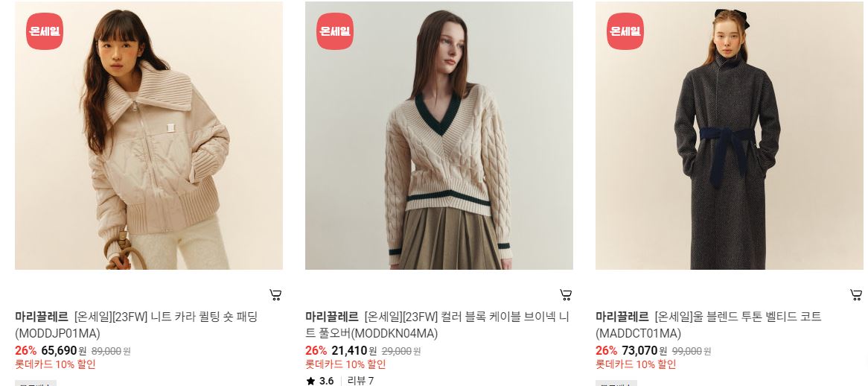Click 롯데카드 10% 할인 under coat price
The image size is (868, 386).
636,364
